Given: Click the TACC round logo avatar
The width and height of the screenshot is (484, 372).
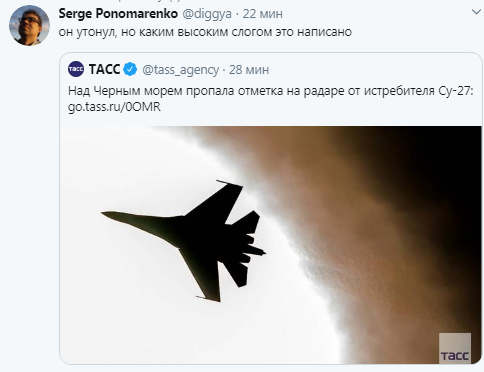Looking at the screenshot, I should click(x=76, y=69).
